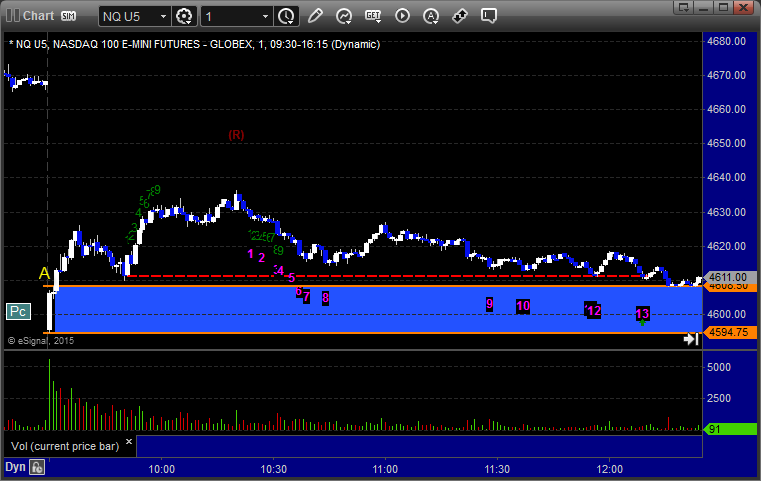The image size is (761, 481).
Task: Close the Vol current price bar pane
Action: 129,442
